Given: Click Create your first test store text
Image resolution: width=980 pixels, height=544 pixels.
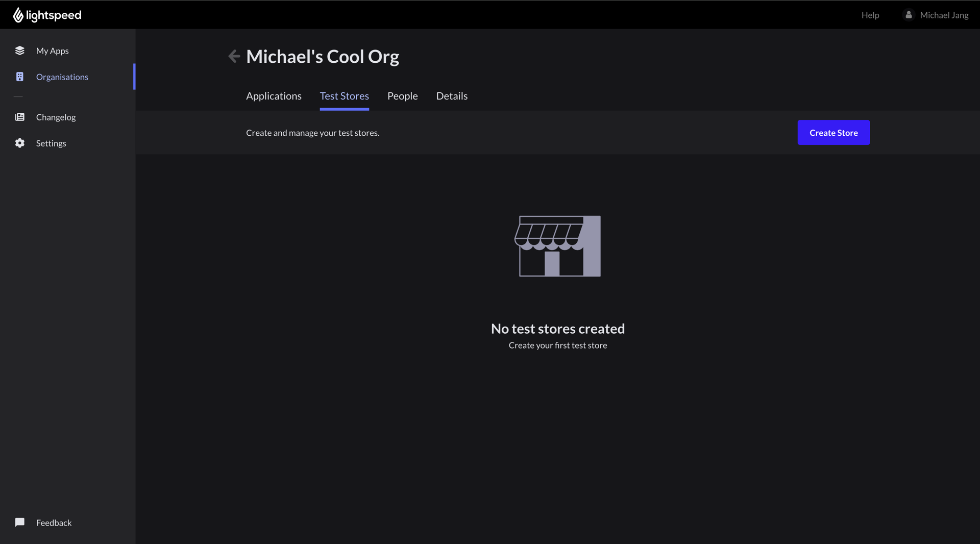Looking at the screenshot, I should (557, 345).
